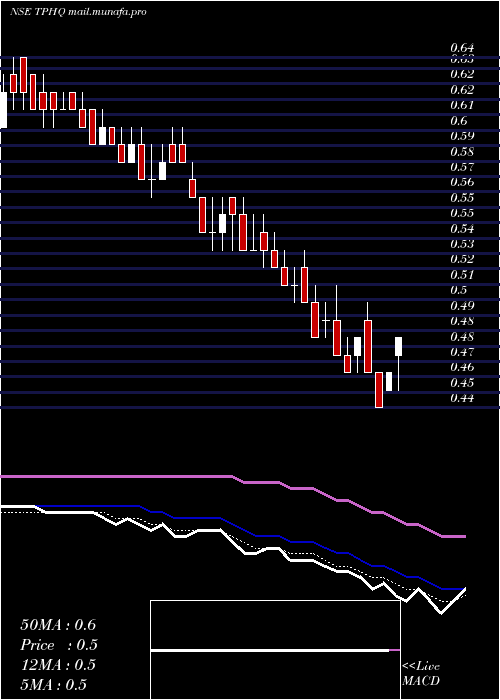Click the 0.61 price axis label
500x700 pixels.
click(x=462, y=105)
